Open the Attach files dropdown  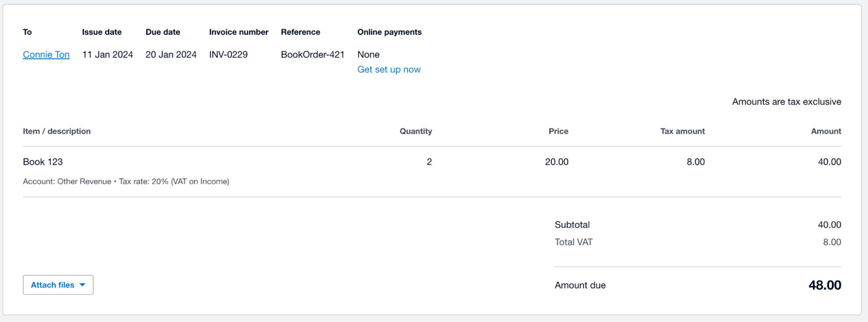click(53, 285)
